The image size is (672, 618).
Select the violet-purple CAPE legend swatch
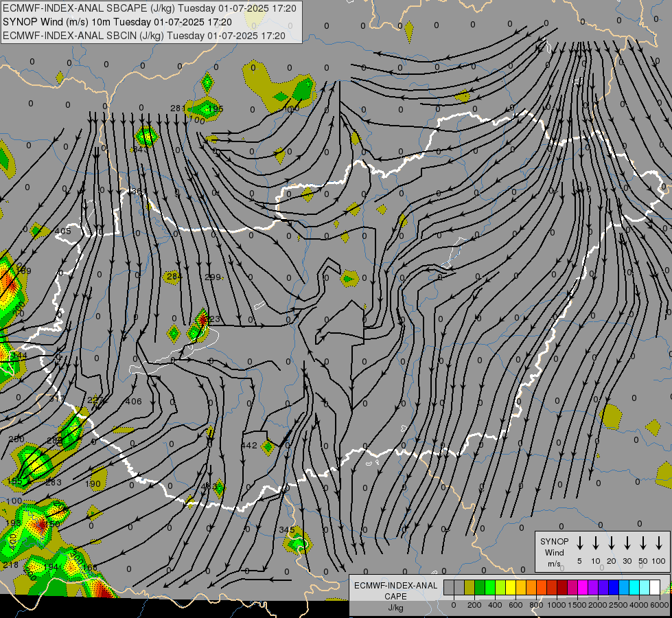tap(594, 587)
